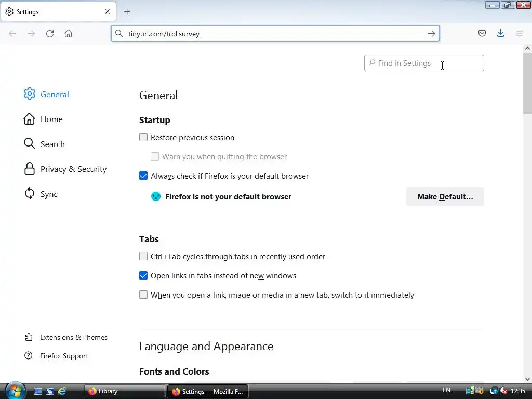Enable Ctrl+Tab cycles through tabs checkbox
This screenshot has width=532, height=399.
[x=143, y=256]
